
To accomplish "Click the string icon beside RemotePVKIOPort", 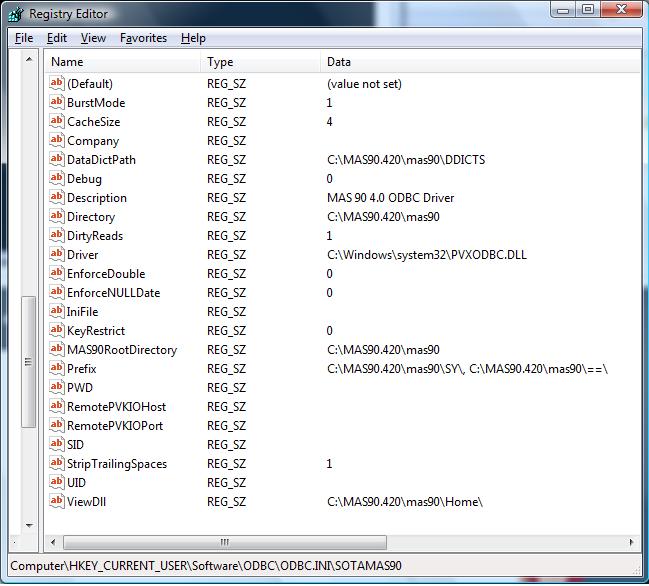I will pos(57,426).
